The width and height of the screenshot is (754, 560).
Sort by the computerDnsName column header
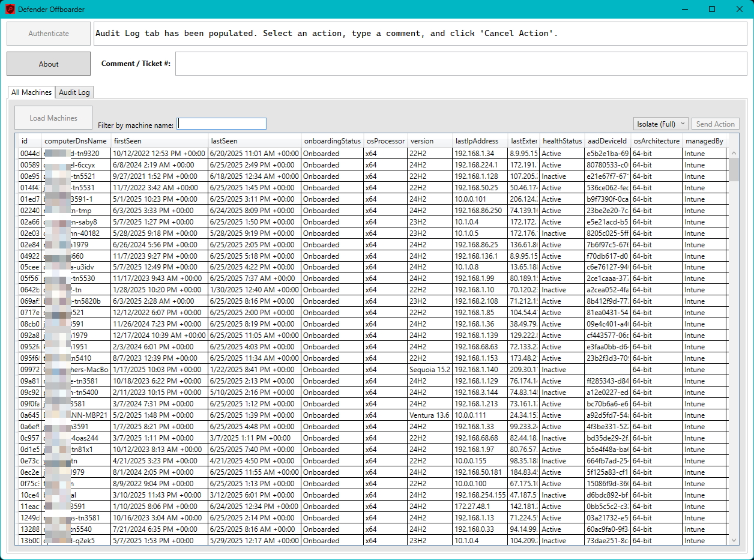76,141
